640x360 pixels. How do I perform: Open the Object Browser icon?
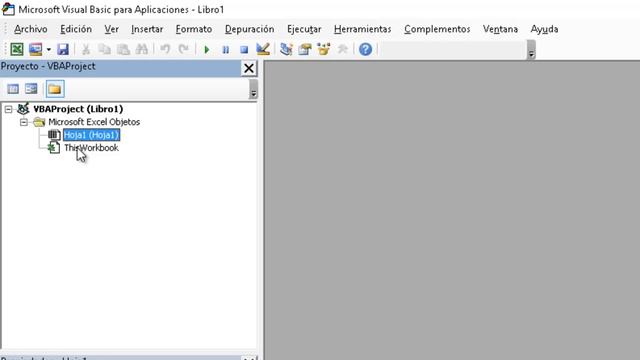tap(323, 49)
